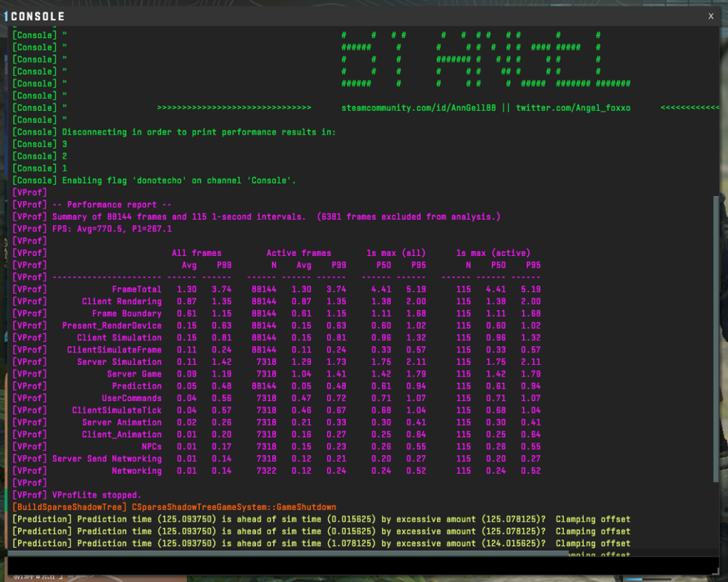This screenshot has height=582, width=728.
Task: Click the '1s max (all)' column header
Action: [x=395, y=253]
